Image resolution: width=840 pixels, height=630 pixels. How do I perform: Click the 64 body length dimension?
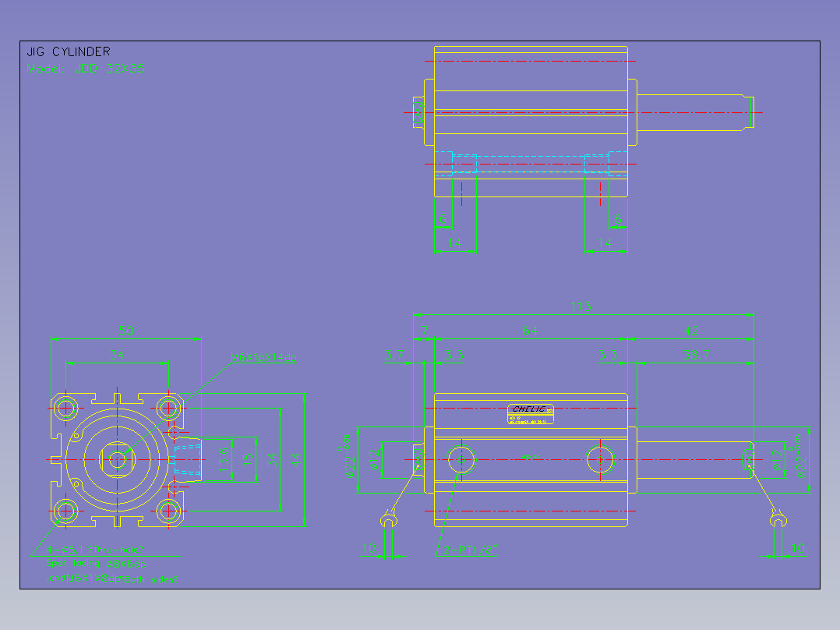point(530,331)
